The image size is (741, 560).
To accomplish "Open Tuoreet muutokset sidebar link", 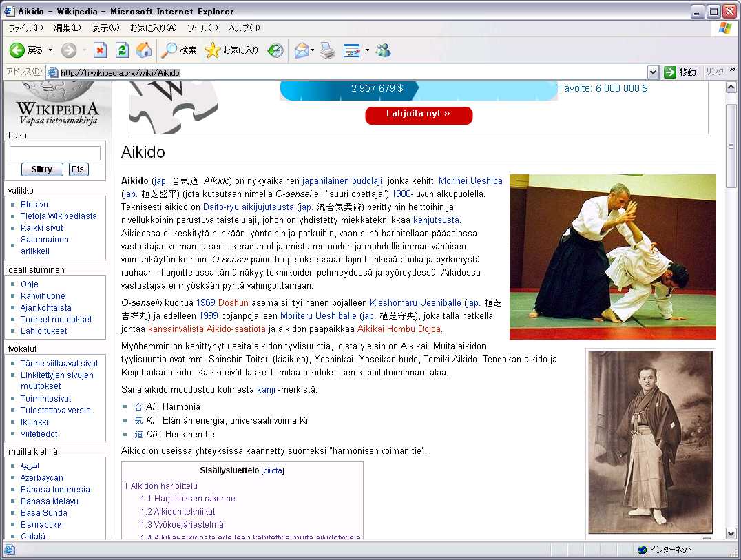I will point(56,319).
